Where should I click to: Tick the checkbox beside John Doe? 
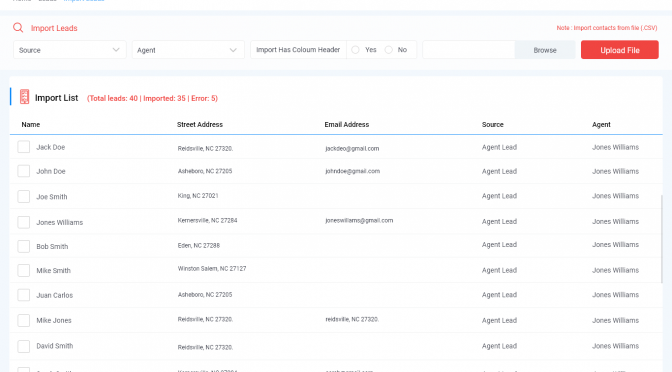tap(24, 171)
